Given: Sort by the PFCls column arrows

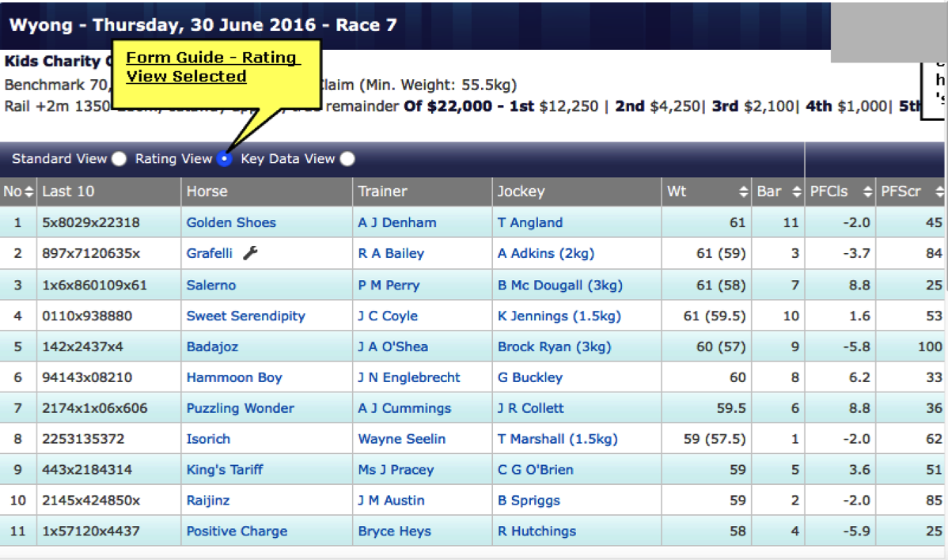Looking at the screenshot, I should pyautogui.click(x=867, y=192).
